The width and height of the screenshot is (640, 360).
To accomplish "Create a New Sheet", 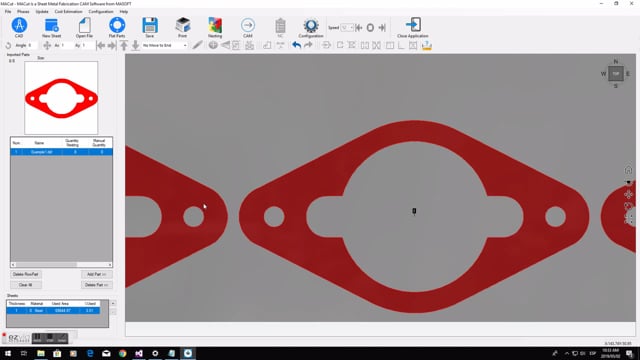I will click(x=51, y=27).
